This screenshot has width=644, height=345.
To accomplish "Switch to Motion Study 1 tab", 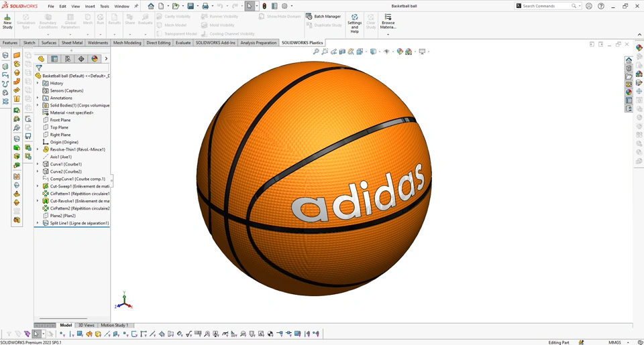I will [115, 326].
